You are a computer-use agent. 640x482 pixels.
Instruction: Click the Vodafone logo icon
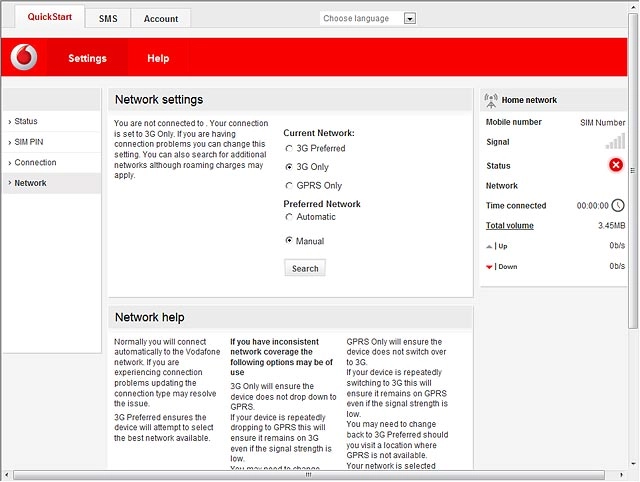pos(24,57)
